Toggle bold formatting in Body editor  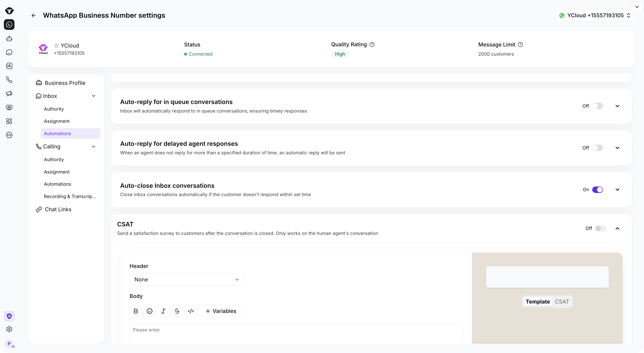tap(136, 311)
